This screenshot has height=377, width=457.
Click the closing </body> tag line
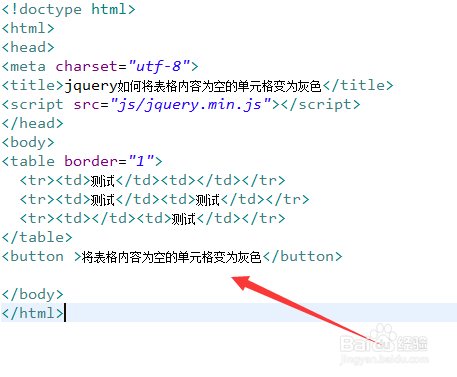32,295
